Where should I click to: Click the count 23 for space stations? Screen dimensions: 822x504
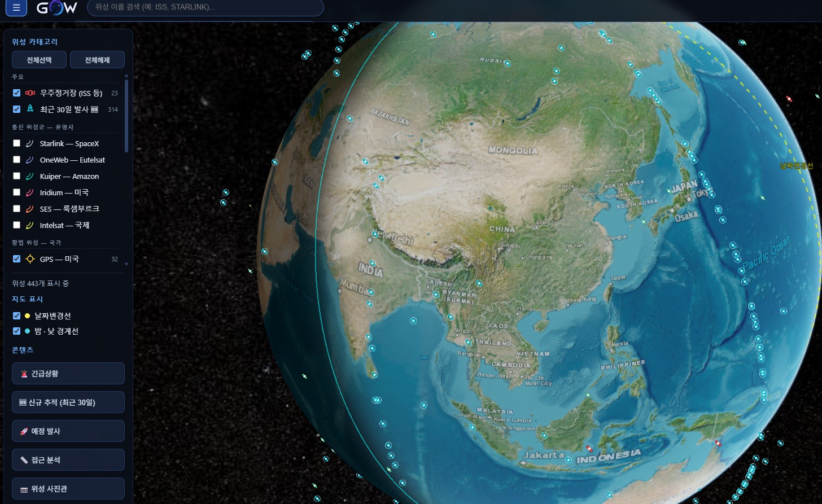click(115, 93)
